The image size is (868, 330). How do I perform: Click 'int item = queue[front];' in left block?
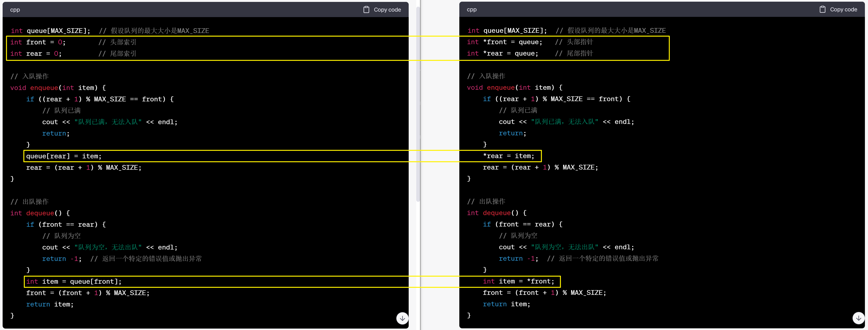coord(74,281)
